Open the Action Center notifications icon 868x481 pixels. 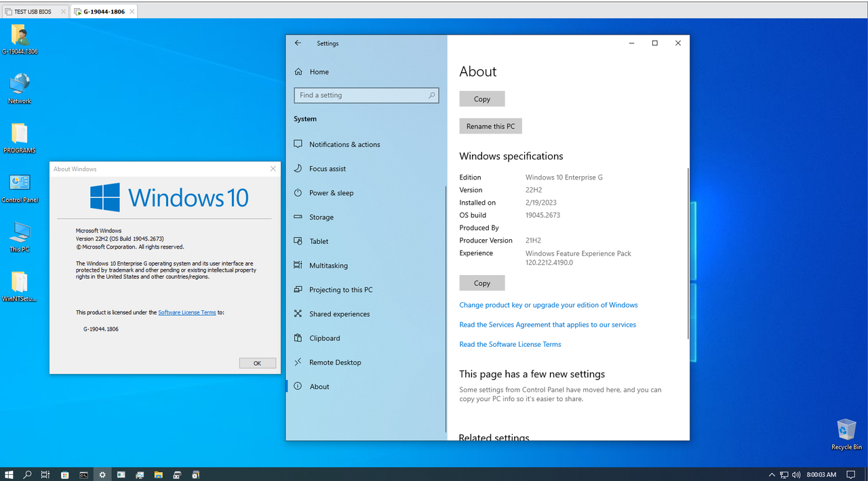click(x=852, y=475)
